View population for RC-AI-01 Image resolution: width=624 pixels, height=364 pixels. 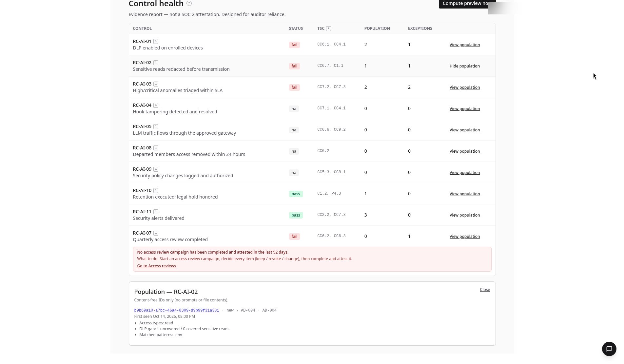[x=464, y=45]
